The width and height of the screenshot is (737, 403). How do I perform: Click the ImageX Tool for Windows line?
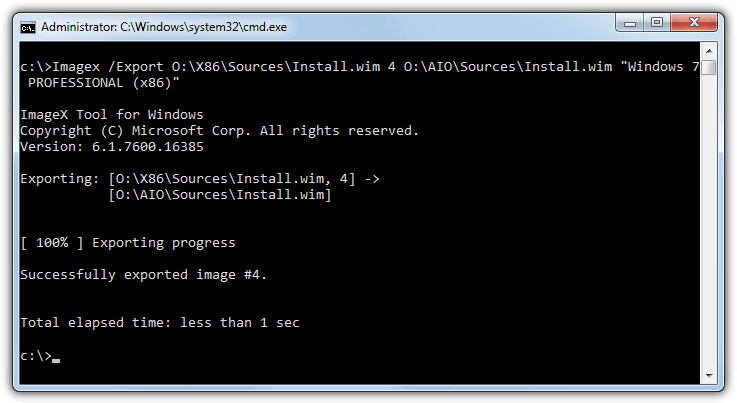112,115
